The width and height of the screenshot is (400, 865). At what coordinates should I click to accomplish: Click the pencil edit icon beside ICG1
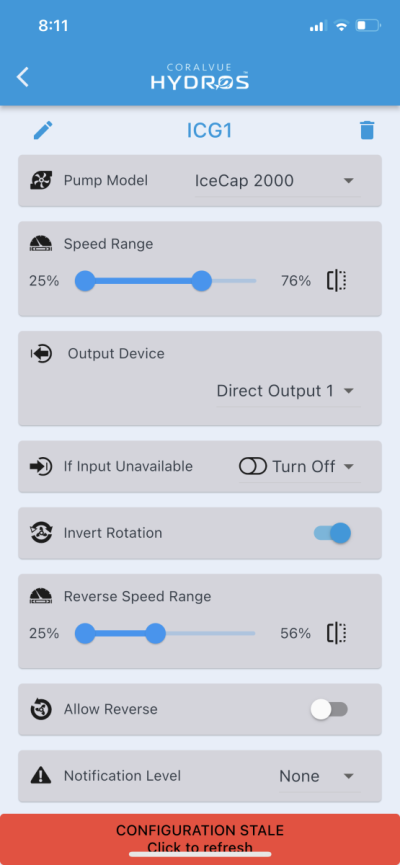click(x=43, y=131)
